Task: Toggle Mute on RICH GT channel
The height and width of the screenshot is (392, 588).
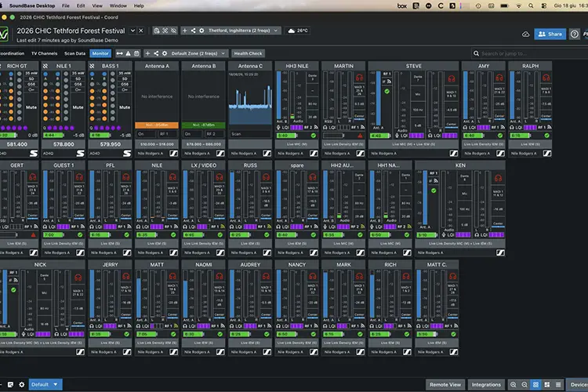Action: (x=31, y=107)
